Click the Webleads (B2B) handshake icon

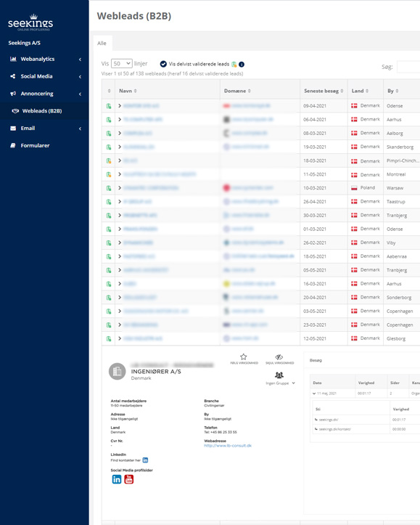pos(15,111)
